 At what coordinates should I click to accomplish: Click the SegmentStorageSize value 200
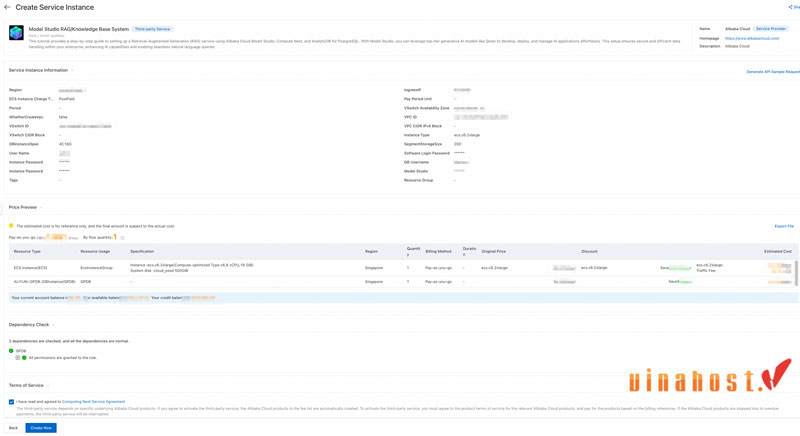tap(457, 144)
